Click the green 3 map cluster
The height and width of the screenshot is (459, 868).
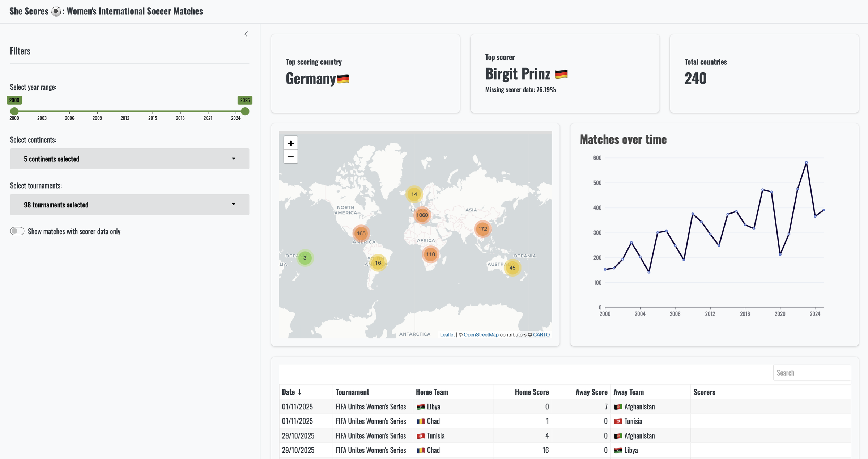[305, 258]
